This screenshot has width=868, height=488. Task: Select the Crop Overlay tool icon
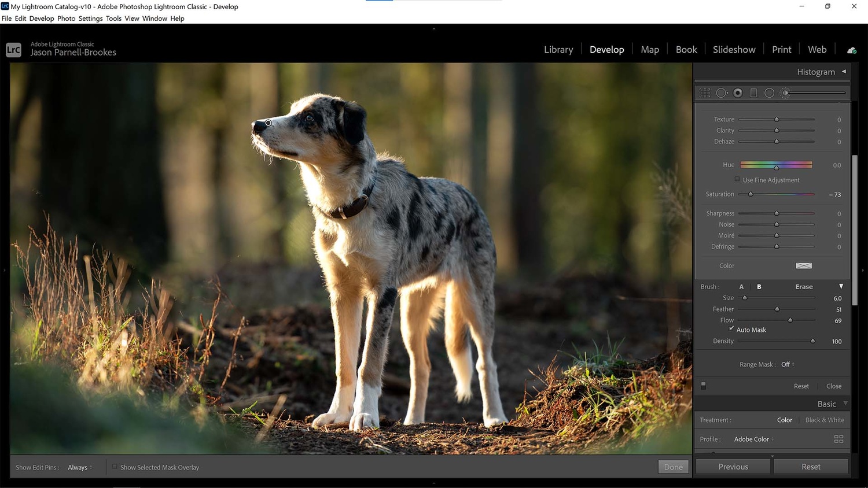pos(704,93)
